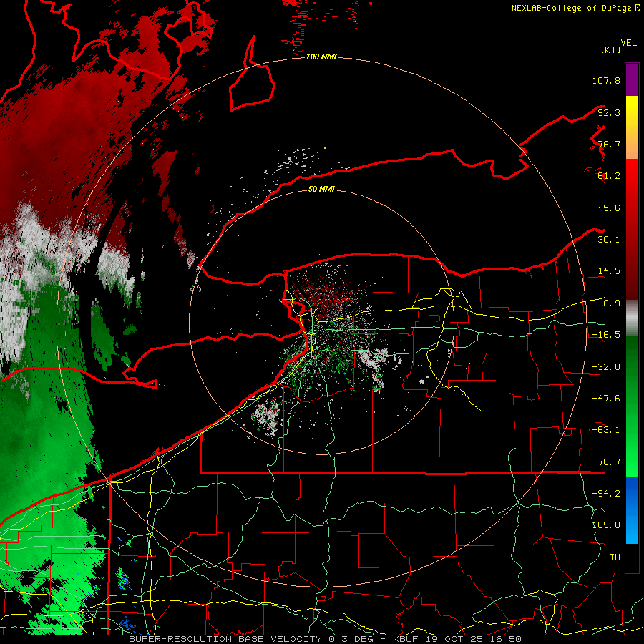Select the -32.0 velocity scale label
Screen dimensions: 644x644
pos(606,367)
